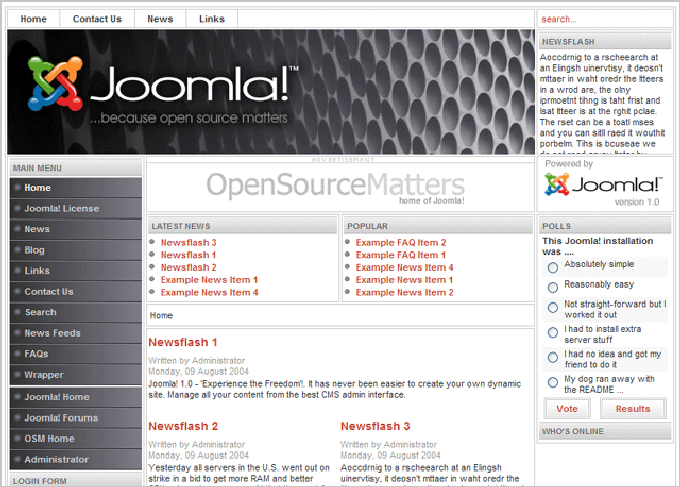Click the Newsflash module header
680x487 pixels.
[605, 42]
